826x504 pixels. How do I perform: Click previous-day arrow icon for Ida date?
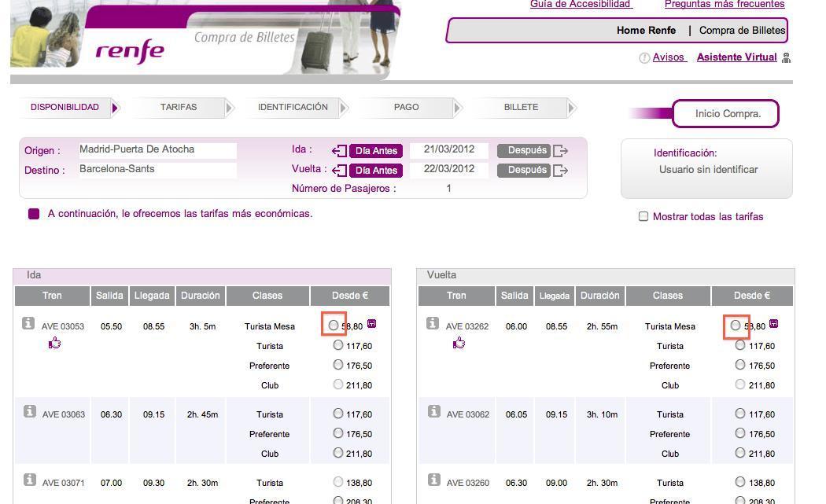339,151
